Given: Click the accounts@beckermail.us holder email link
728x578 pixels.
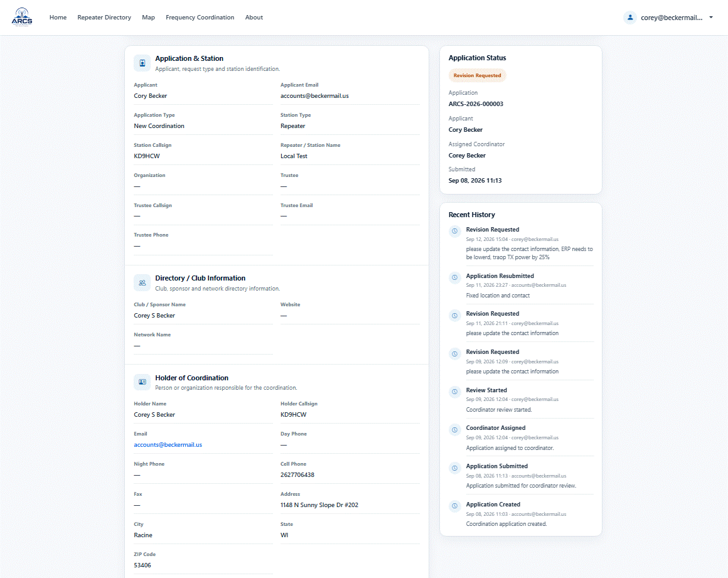Looking at the screenshot, I should click(x=168, y=445).
